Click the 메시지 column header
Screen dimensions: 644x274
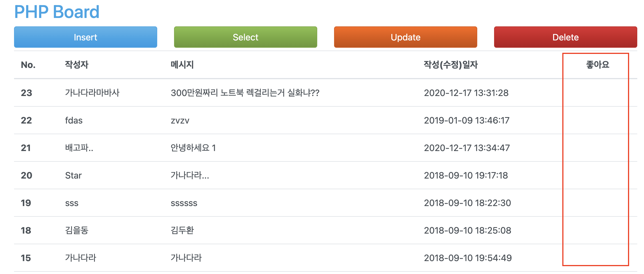[x=182, y=65]
